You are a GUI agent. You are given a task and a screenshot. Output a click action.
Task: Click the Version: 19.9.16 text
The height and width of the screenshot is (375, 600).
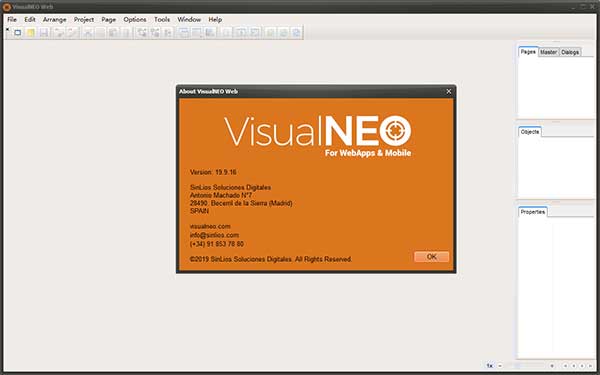(213, 172)
